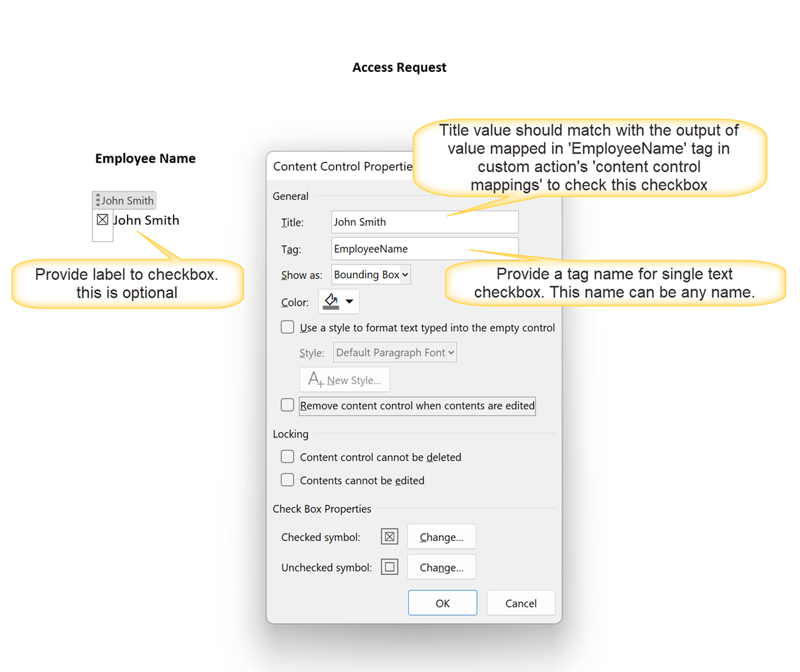
Task: Open the Color dropdown arrow
Action: point(349,301)
